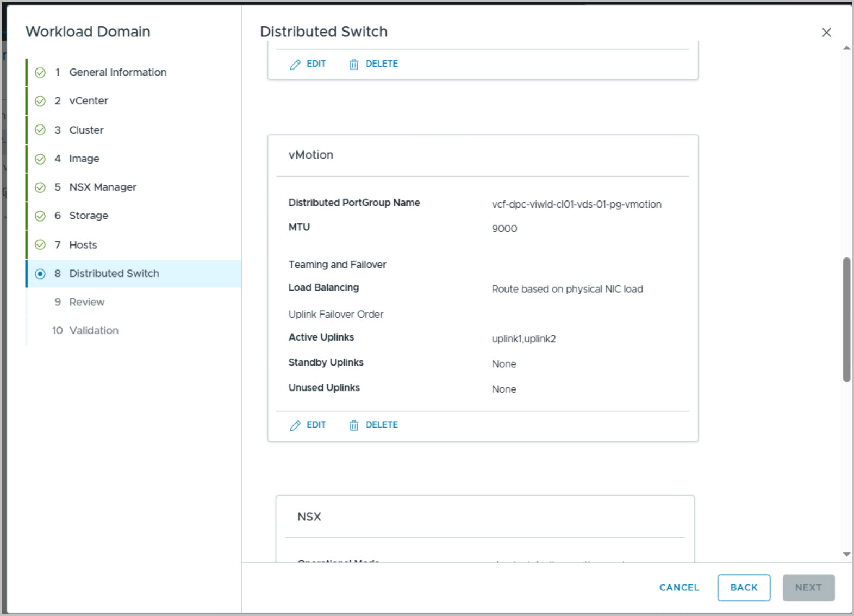This screenshot has height=616, width=854.
Task: Go back with the Back button
Action: click(x=744, y=588)
